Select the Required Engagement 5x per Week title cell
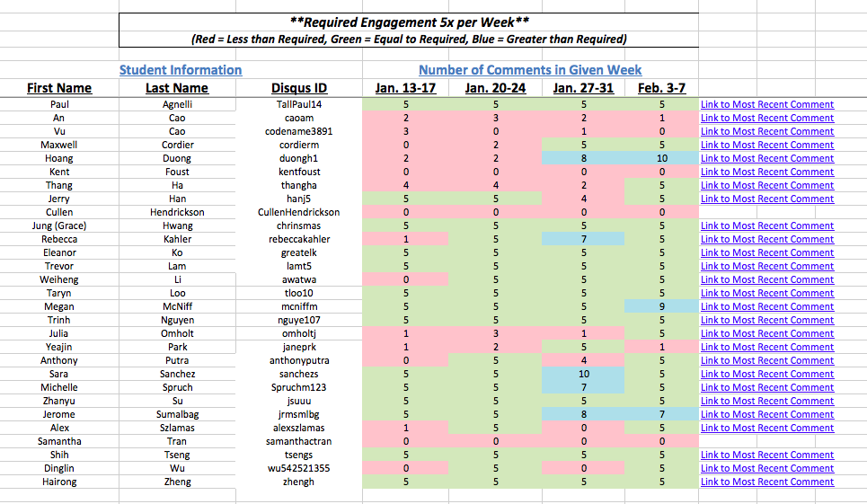The height and width of the screenshot is (504, 867). (x=409, y=22)
